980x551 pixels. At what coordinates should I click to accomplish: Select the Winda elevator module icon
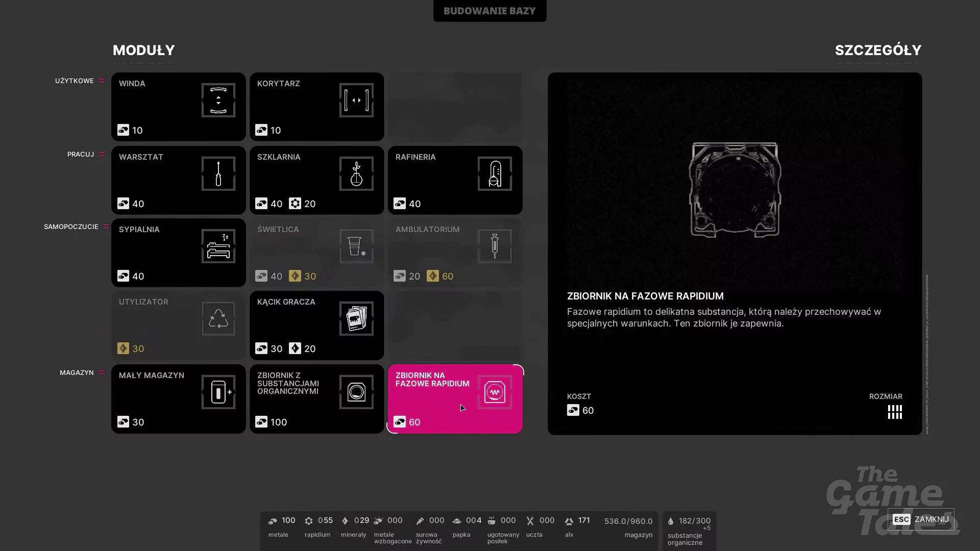[218, 100]
